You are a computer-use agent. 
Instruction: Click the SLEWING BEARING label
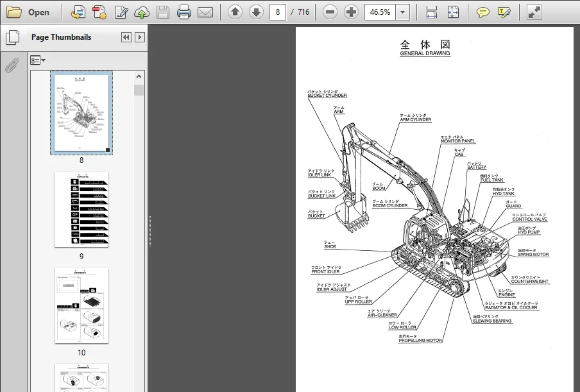pyautogui.click(x=492, y=321)
